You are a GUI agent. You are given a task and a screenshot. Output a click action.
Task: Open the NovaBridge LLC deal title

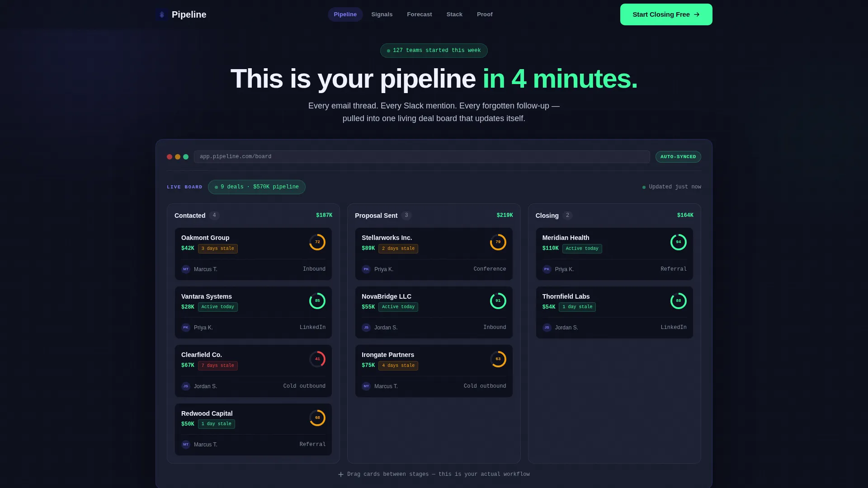(387, 296)
